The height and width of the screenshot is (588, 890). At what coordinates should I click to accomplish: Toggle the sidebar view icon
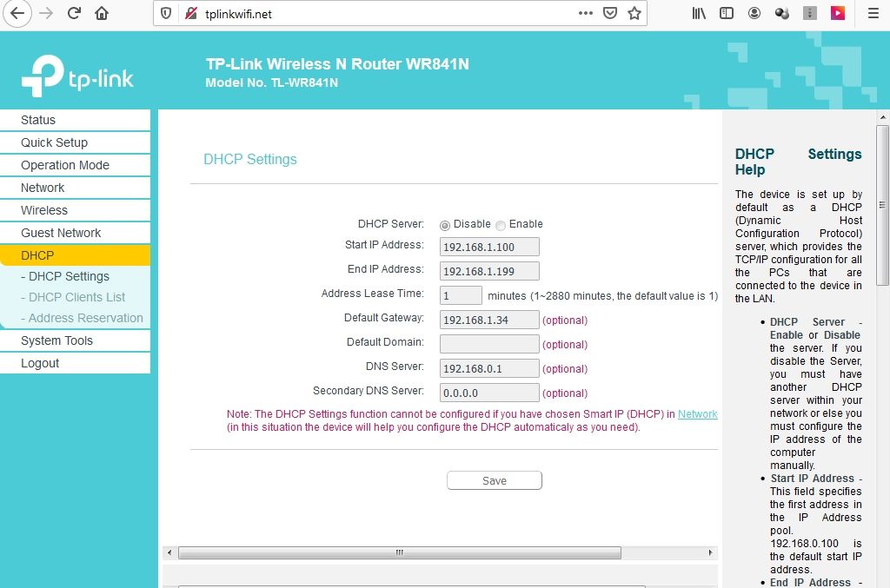727,13
